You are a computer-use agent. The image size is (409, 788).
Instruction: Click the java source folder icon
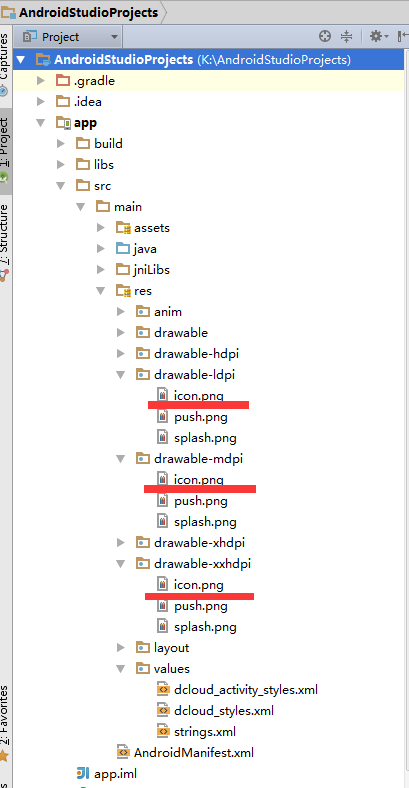click(x=123, y=249)
